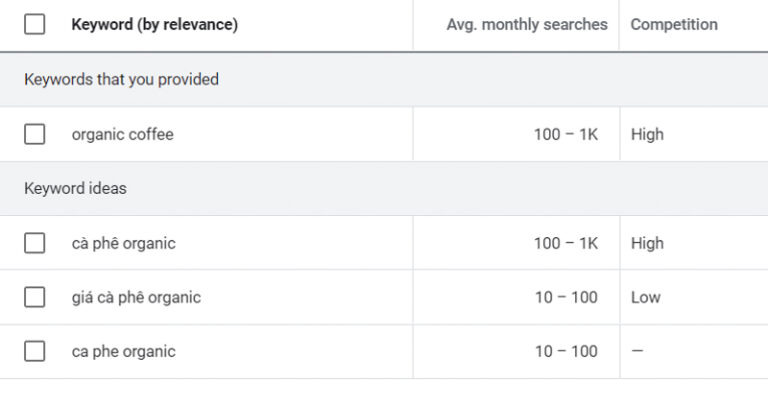Image resolution: width=768 pixels, height=406 pixels.
Task: Click Low competition for giá cà phê organic
Action: point(645,297)
